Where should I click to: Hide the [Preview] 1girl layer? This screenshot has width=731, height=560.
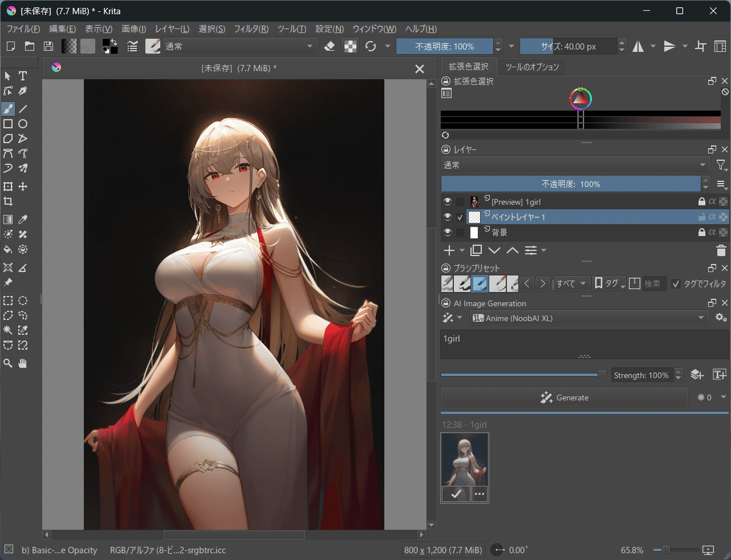[447, 201]
